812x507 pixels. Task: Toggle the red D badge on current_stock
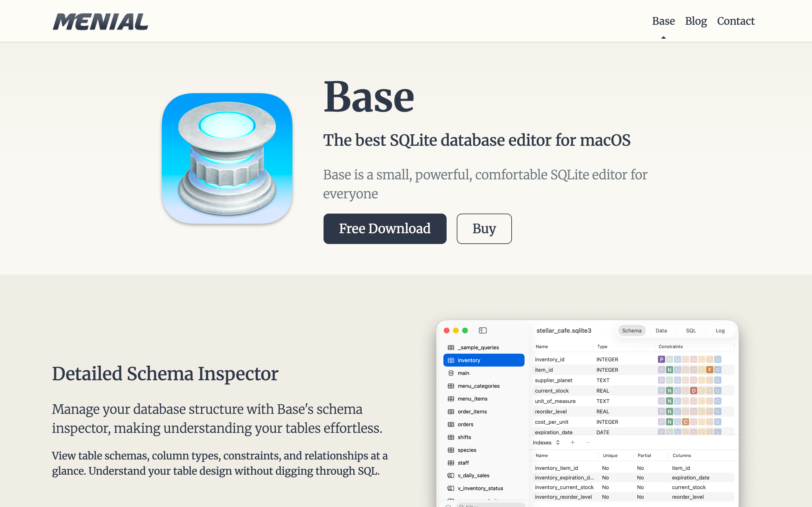pyautogui.click(x=694, y=390)
